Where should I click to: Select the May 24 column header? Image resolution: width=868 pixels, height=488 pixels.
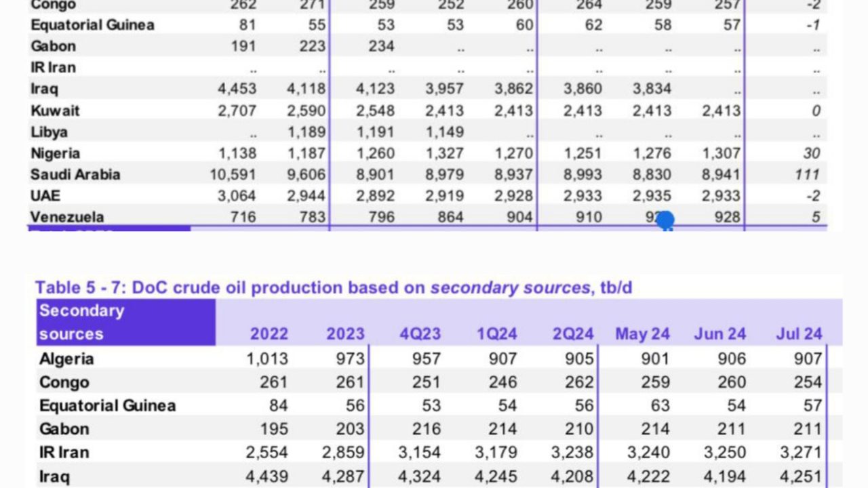642,334
